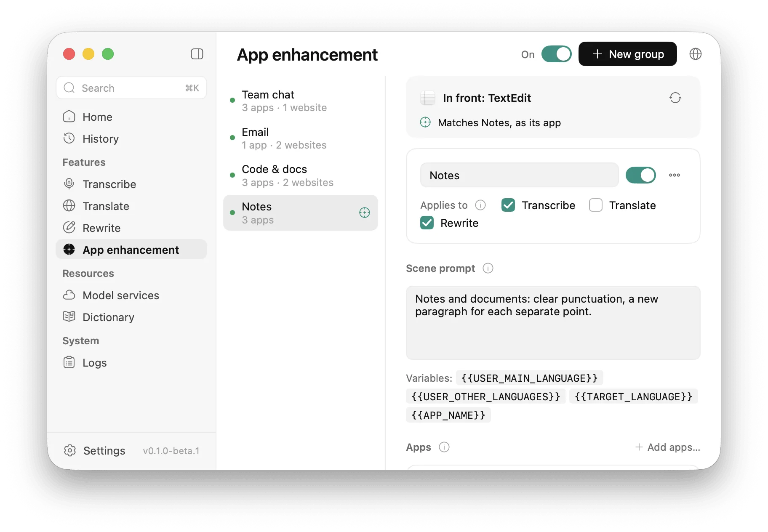Click the TextEdit app icon
The height and width of the screenshot is (532, 768).
coord(428,98)
